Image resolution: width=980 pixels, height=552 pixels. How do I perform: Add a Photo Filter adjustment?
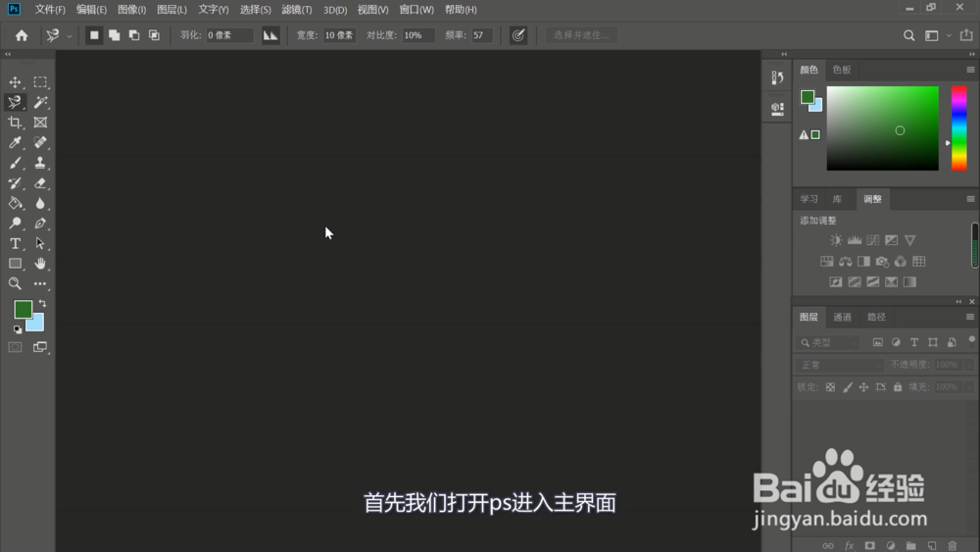pyautogui.click(x=882, y=262)
